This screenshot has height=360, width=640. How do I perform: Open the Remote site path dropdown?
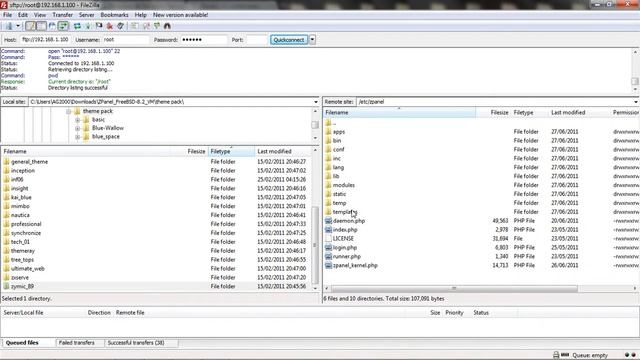coord(636,102)
